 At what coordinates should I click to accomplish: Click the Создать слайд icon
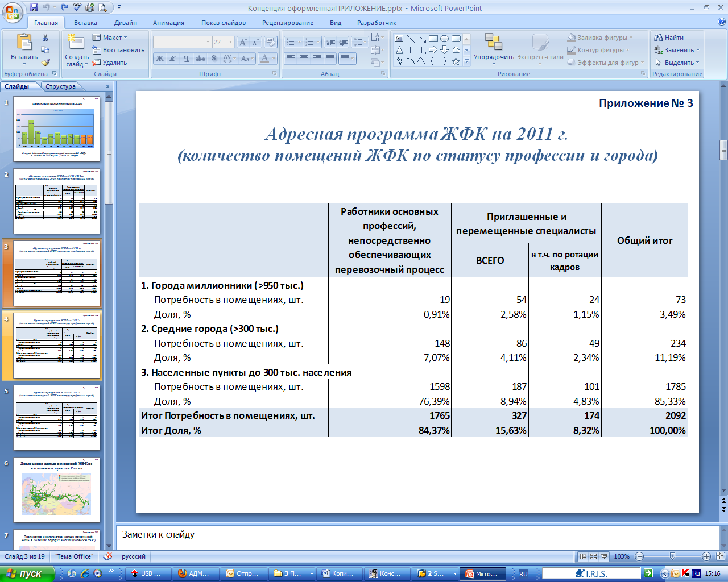coord(75,42)
